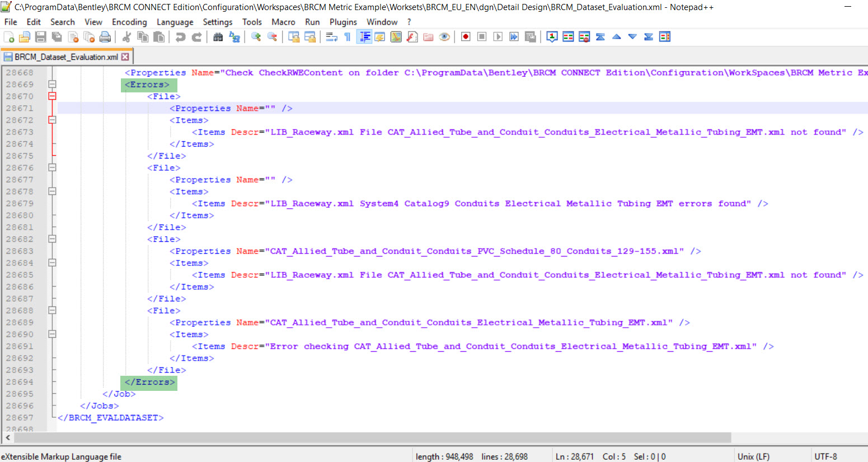Click the Unix (LF) line ending indicator
868x462 pixels.
753,456
